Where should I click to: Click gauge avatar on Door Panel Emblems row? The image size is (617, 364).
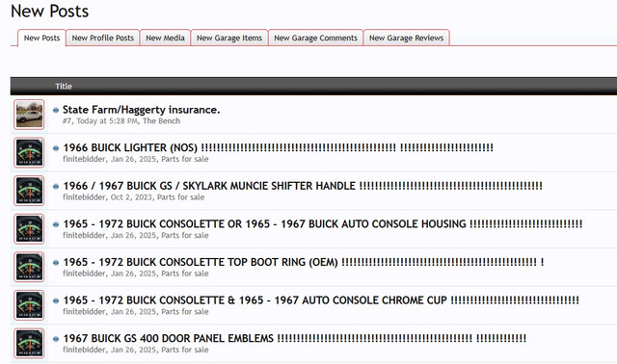point(29,343)
